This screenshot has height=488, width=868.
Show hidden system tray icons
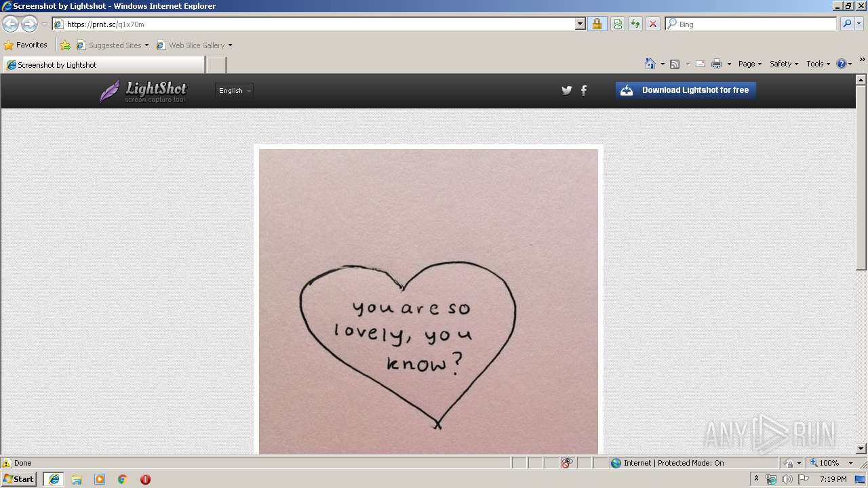(x=757, y=479)
